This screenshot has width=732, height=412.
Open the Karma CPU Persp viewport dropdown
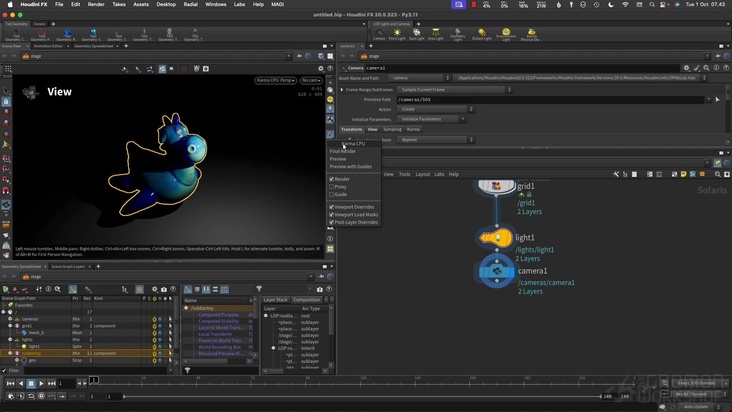click(x=275, y=80)
